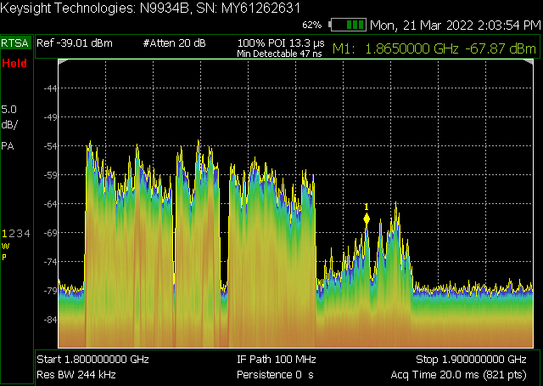
Task: Click the M1 1.8650000 GHz marker readout
Action: point(434,49)
